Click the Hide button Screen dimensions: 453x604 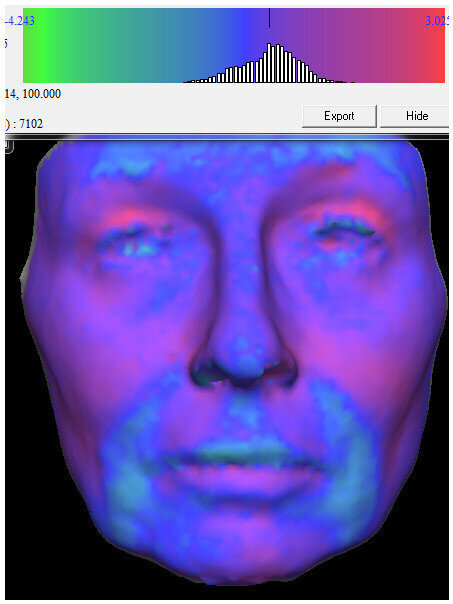tap(415, 116)
